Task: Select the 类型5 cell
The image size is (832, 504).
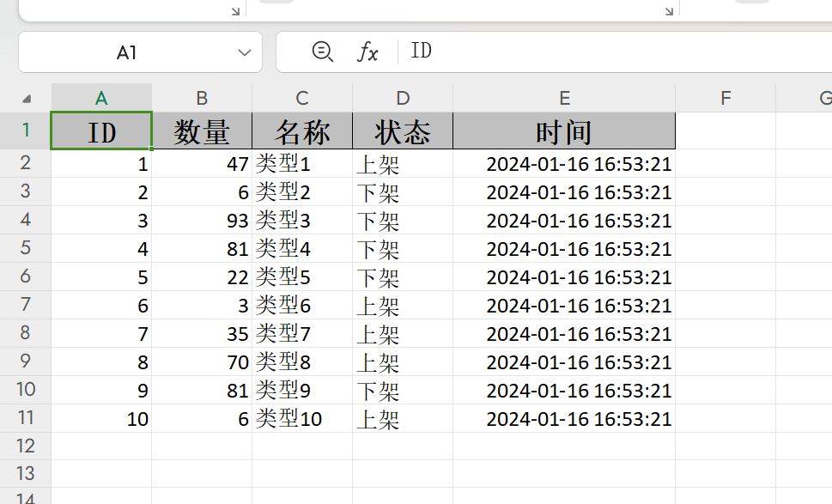Action: click(x=302, y=277)
